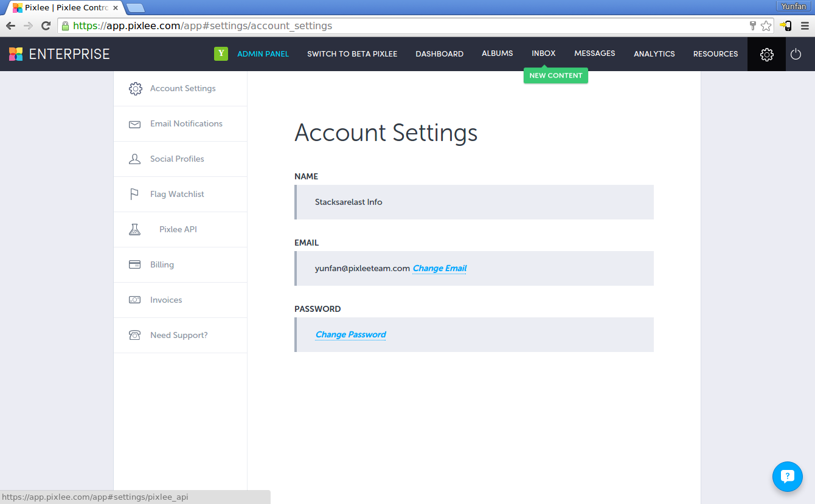Click the EMAIL field label

(307, 243)
